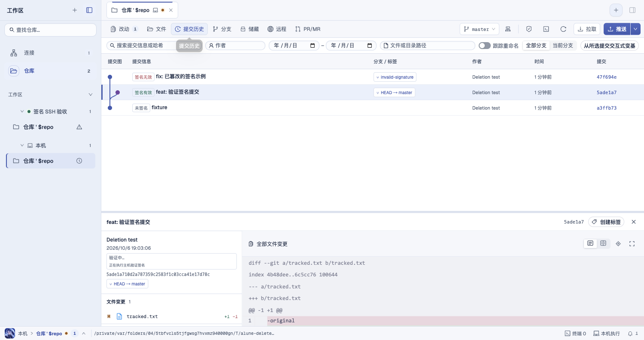Image resolution: width=644 pixels, height=340 pixels.
Task: Click the 创建标签 button
Action: coord(606,222)
